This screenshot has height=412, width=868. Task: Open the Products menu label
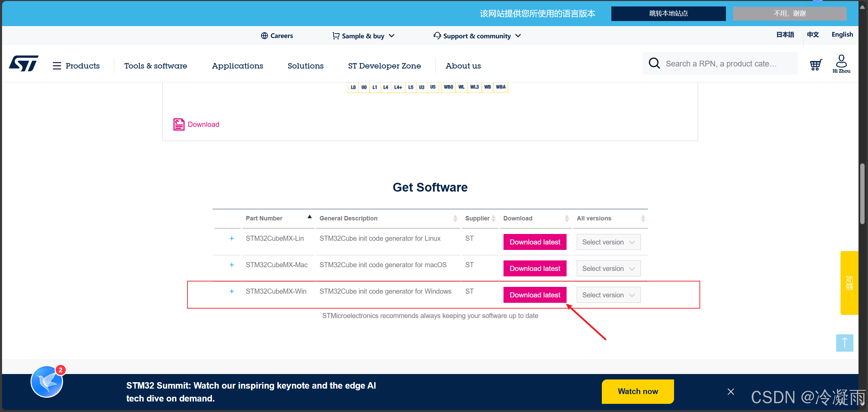(83, 66)
